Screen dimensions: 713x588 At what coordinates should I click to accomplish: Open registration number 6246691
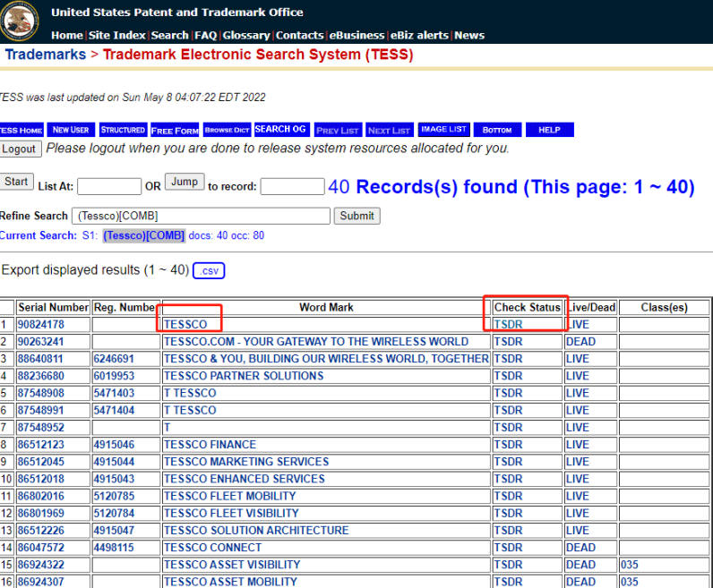click(114, 359)
